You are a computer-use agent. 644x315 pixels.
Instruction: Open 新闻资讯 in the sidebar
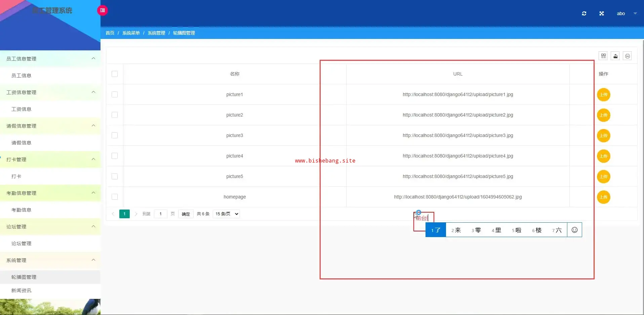pyautogui.click(x=22, y=290)
